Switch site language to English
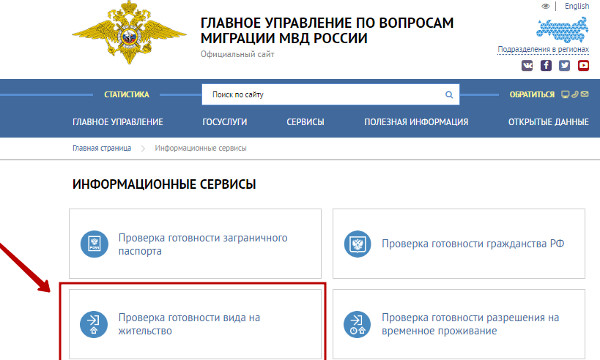This screenshot has height=360, width=600. pos(577,6)
